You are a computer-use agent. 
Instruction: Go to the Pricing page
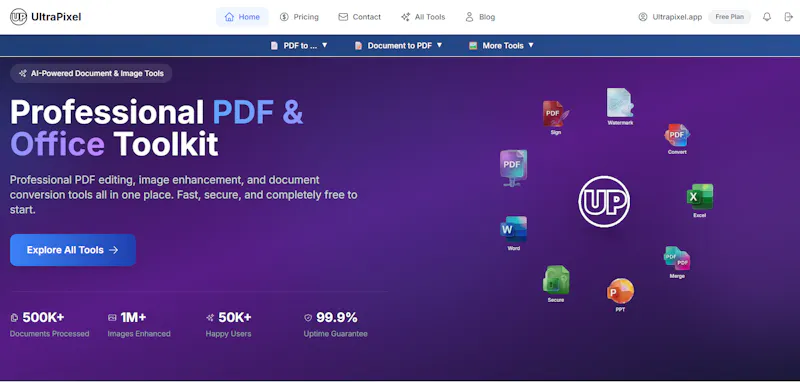coord(299,17)
